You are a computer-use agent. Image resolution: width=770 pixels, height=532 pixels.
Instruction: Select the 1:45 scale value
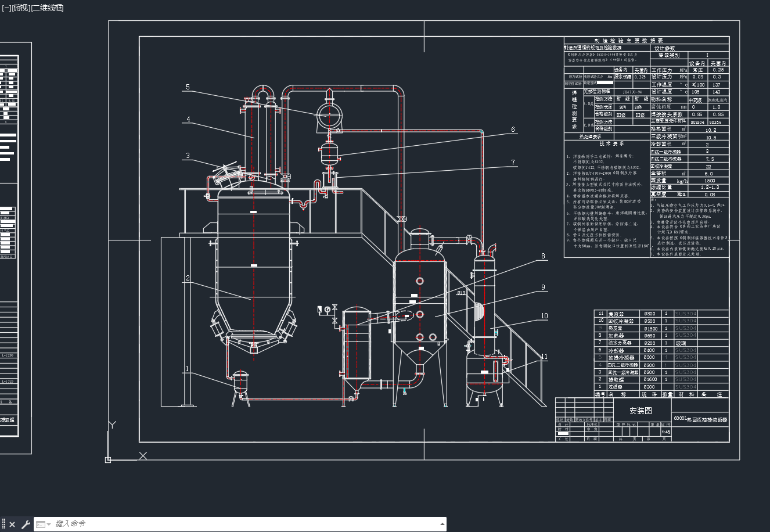(x=665, y=432)
